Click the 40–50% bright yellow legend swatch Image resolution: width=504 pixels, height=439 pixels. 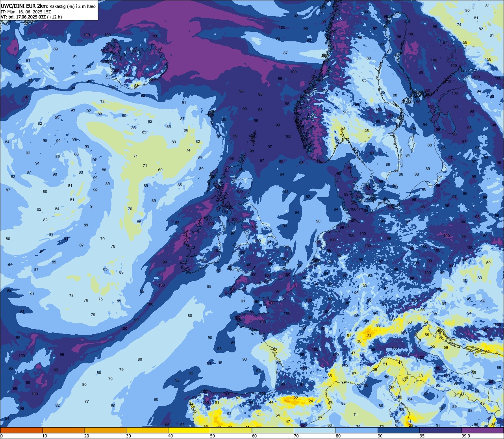[189, 430]
